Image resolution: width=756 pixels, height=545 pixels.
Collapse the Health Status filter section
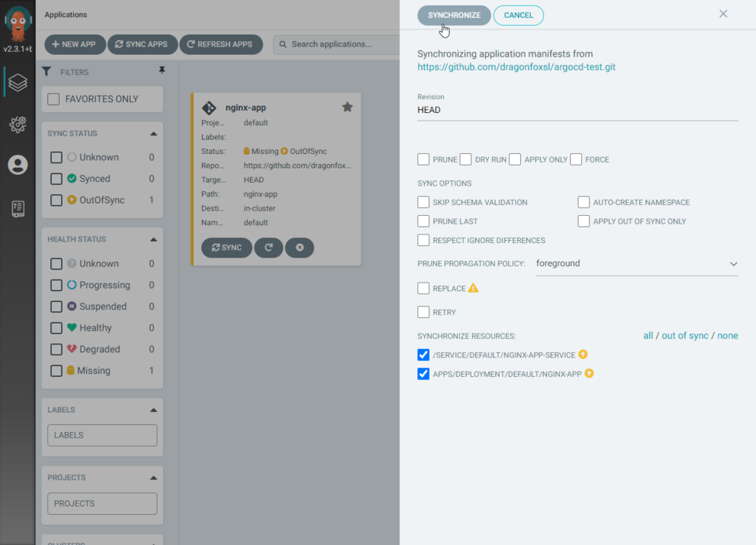153,240
